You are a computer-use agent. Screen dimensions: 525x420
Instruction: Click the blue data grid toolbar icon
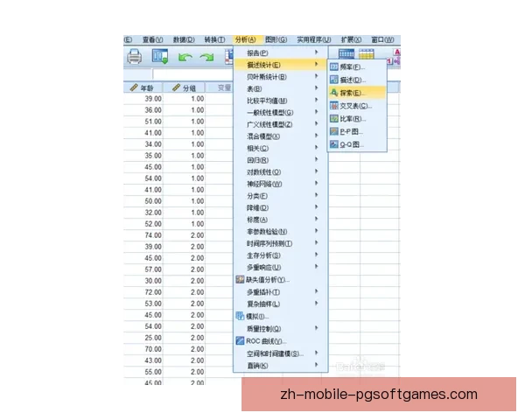(346, 53)
